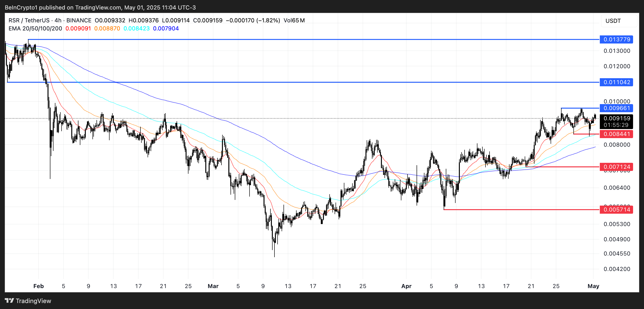Click the RSR / TetherUS symbol title
Viewport: 644px width, 309px height.
pos(29,20)
